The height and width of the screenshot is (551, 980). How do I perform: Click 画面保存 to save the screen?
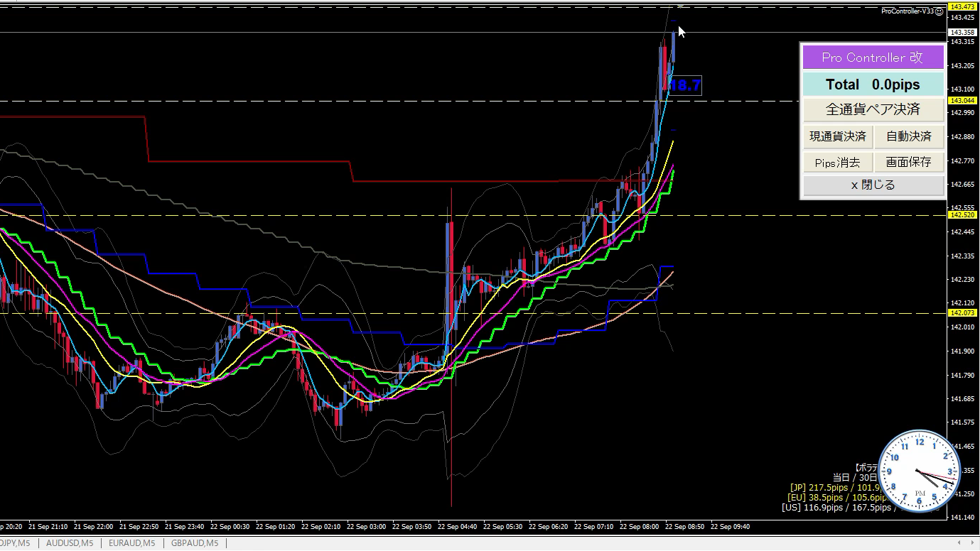coord(909,162)
